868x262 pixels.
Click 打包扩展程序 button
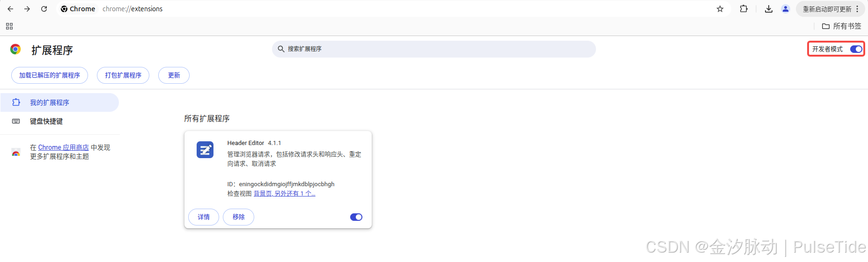pos(123,75)
